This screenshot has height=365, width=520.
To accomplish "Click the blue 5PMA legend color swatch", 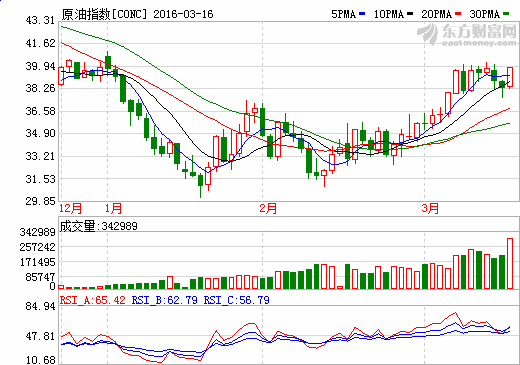I will [x=362, y=14].
